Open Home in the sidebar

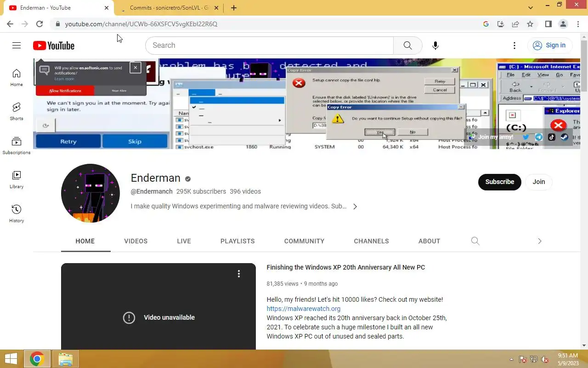coord(17,78)
